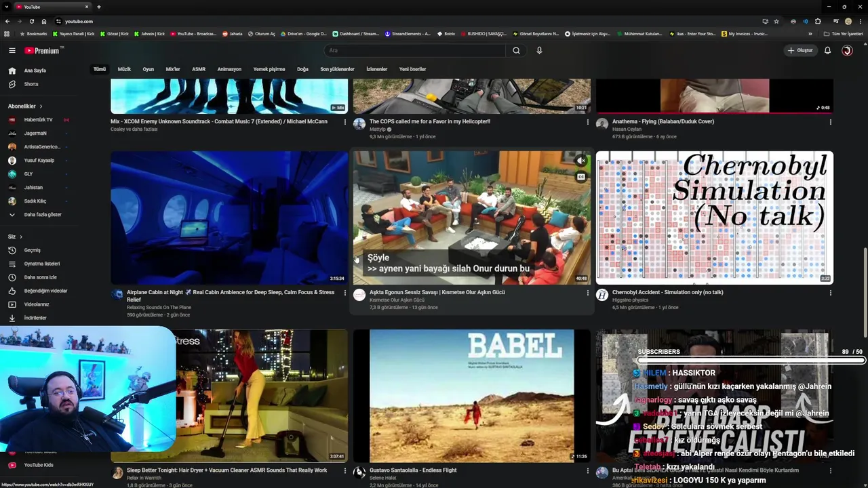Open Tüm Yer İşaretleri bookmarks folder
The height and width of the screenshot is (488, 868).
844,33
